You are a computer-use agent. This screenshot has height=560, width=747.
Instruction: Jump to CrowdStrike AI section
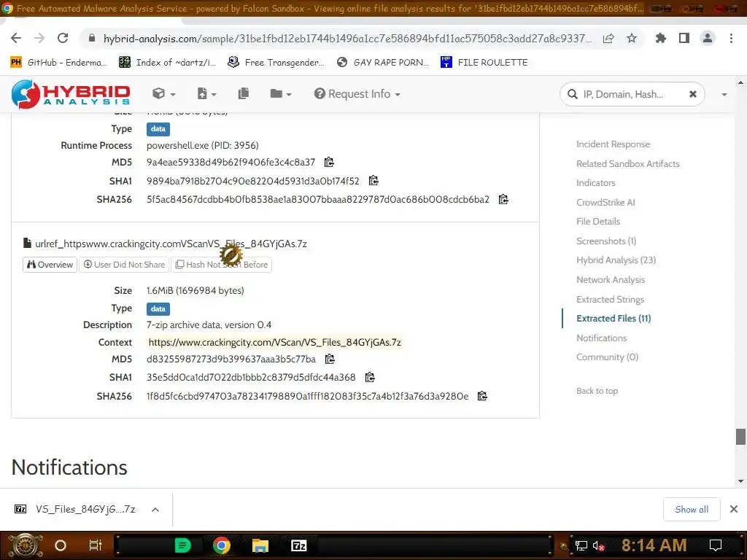(x=605, y=203)
